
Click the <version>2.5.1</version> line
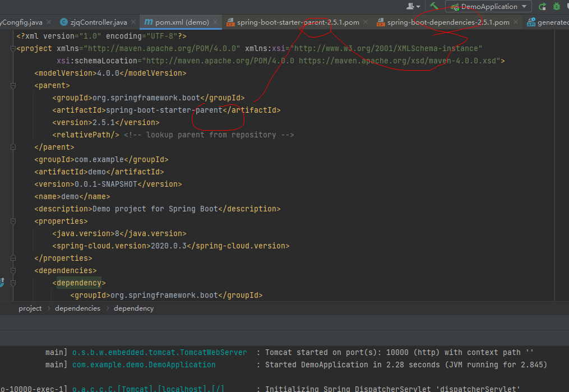[x=106, y=122]
